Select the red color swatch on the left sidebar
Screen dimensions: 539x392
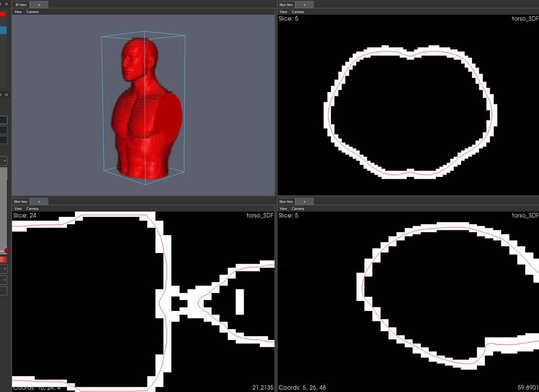point(4,14)
